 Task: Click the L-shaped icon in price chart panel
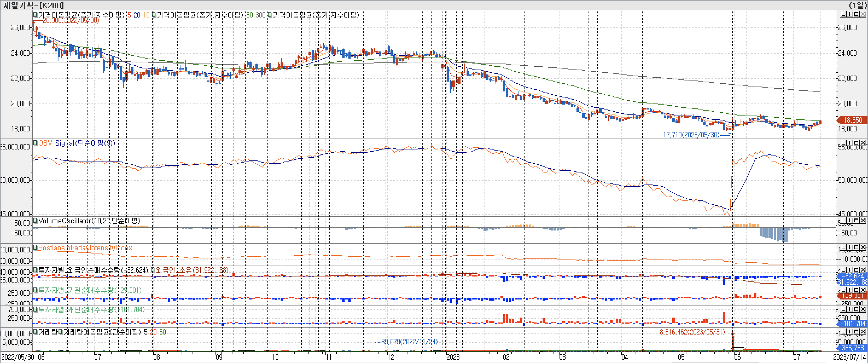843,14
